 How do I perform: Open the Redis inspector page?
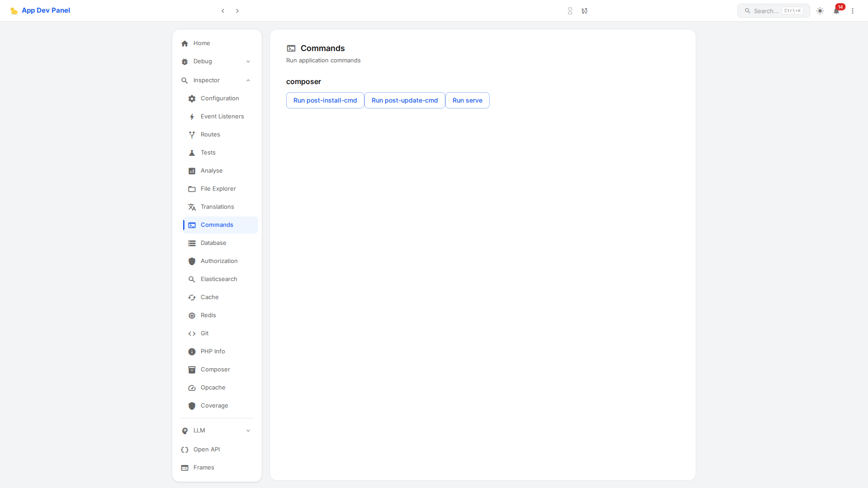pos(208,315)
